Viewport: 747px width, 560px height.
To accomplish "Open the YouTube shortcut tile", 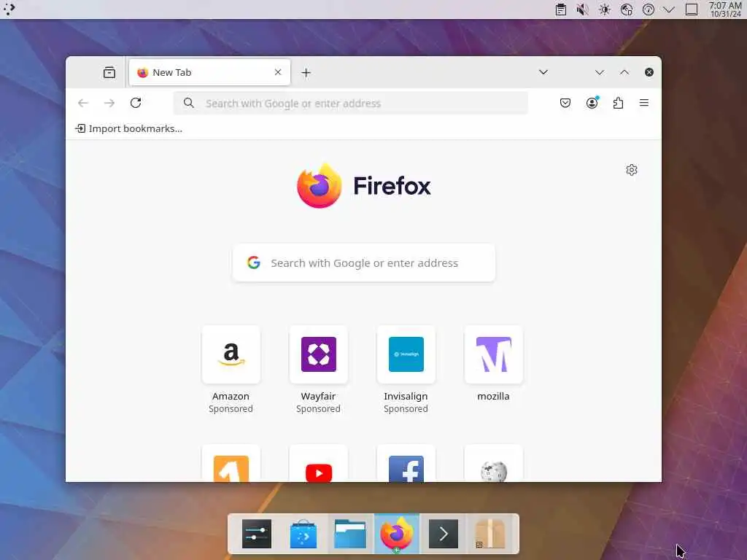I will click(319, 464).
